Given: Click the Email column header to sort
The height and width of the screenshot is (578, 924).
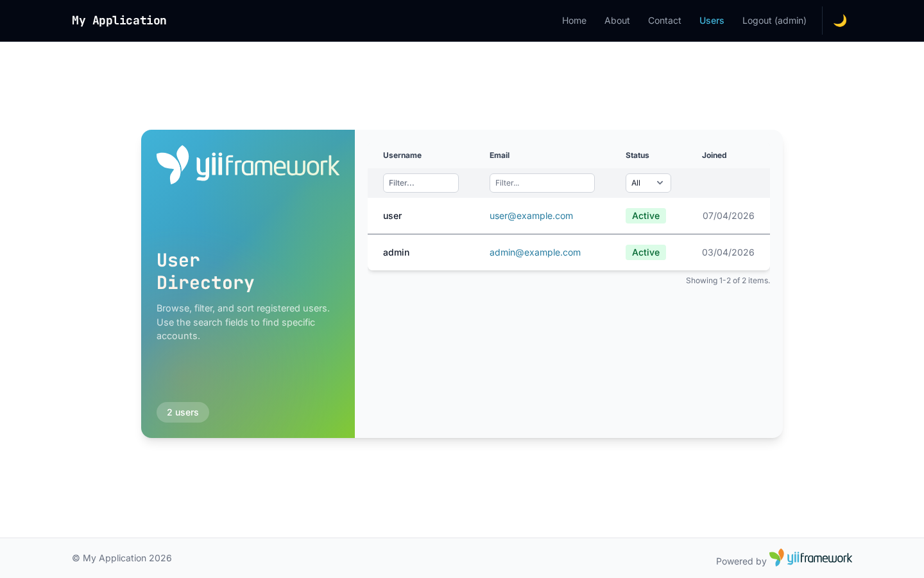Looking at the screenshot, I should [x=499, y=155].
